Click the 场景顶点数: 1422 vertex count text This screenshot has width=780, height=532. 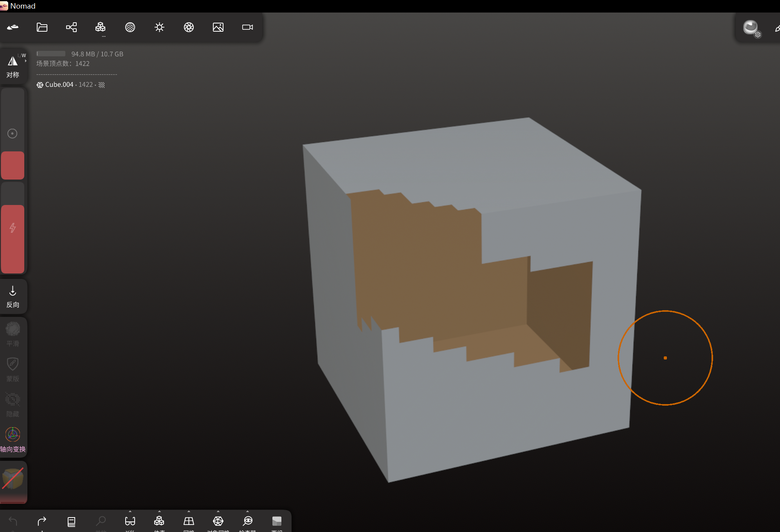coord(63,64)
